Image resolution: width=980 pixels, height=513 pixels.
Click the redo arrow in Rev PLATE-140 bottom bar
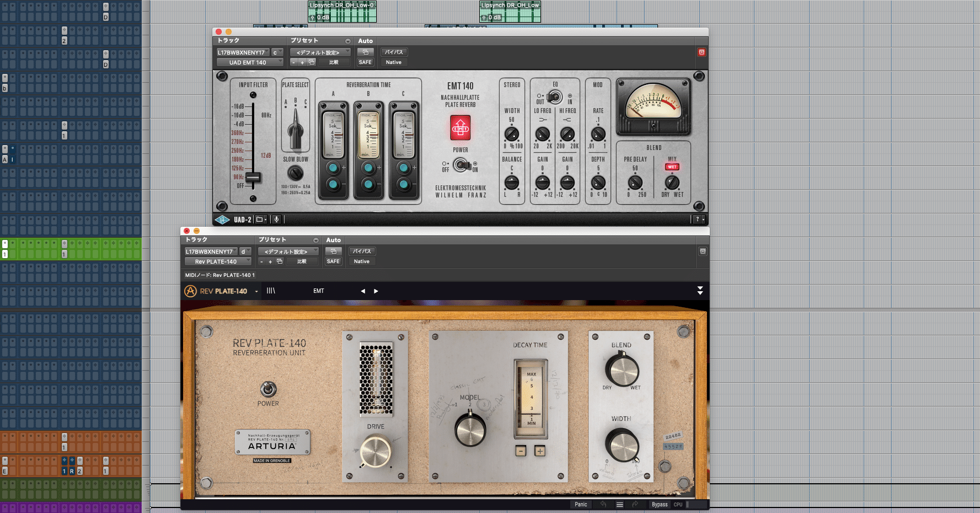coord(635,504)
